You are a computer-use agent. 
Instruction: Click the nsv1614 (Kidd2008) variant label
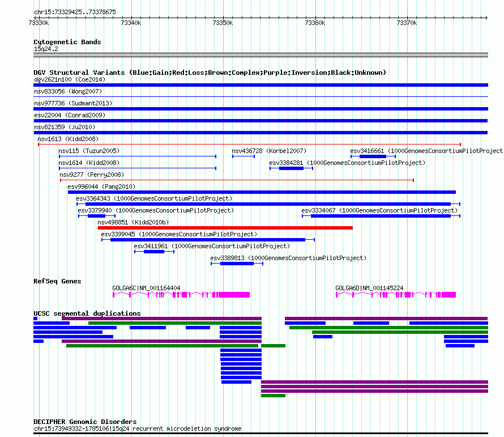89,163
